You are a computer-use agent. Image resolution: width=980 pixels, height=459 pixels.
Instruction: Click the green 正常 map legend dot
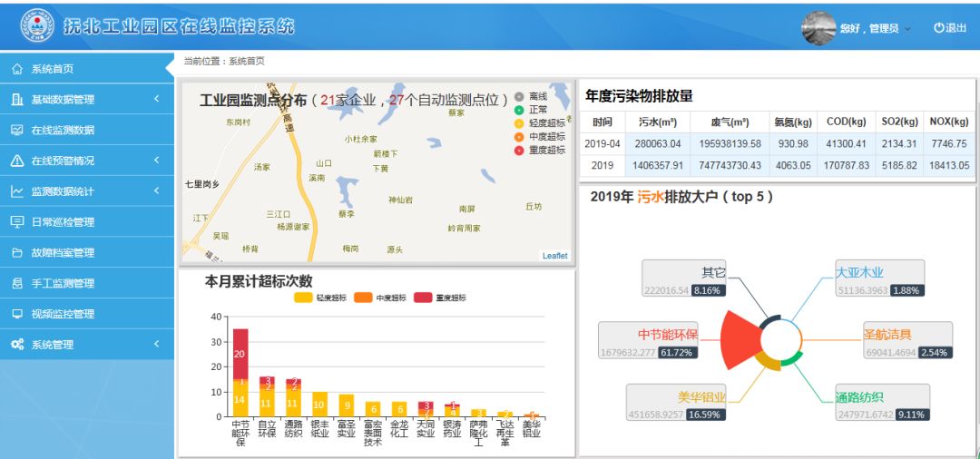click(x=518, y=110)
